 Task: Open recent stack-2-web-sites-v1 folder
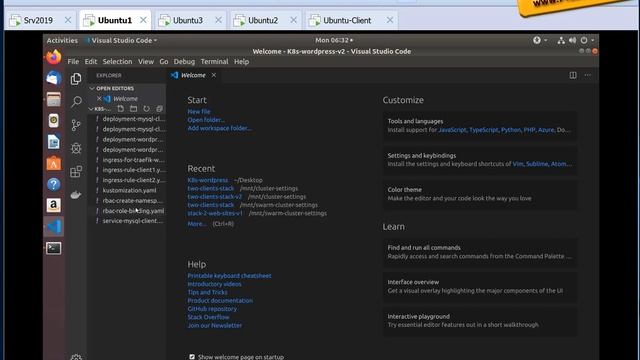coord(215,213)
